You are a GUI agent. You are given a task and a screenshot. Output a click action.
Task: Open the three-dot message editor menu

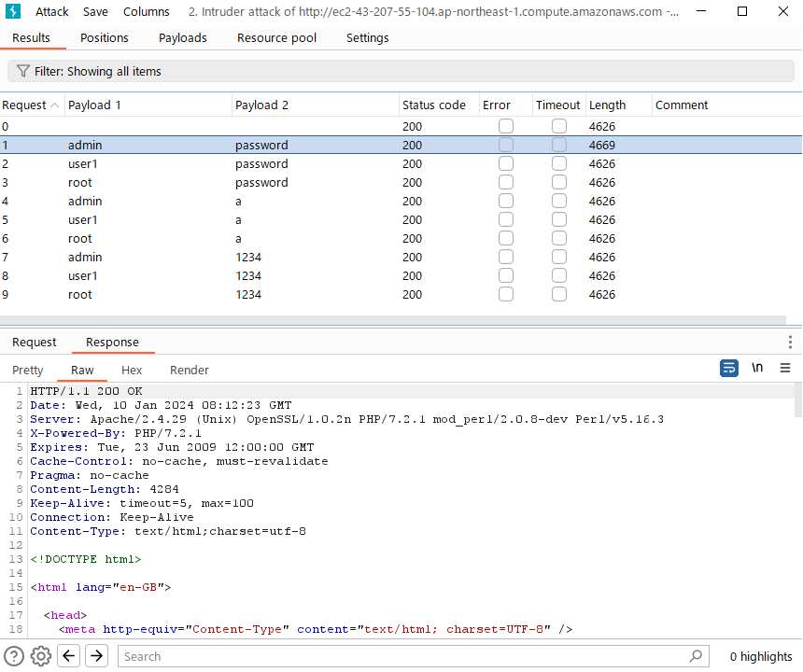tap(790, 342)
